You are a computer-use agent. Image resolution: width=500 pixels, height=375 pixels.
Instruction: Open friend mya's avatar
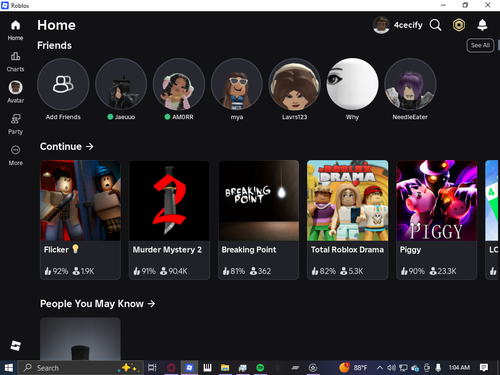[x=237, y=84]
